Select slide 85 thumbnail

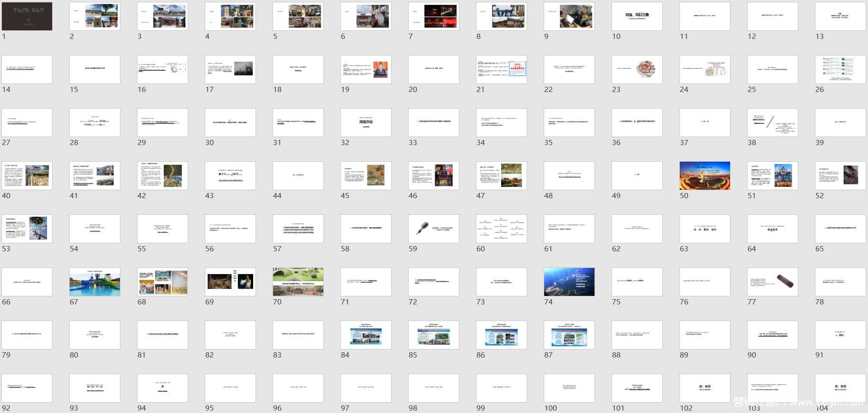[434, 335]
